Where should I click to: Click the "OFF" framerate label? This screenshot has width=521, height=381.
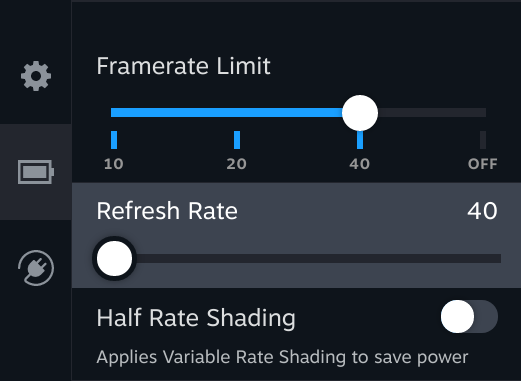click(483, 164)
